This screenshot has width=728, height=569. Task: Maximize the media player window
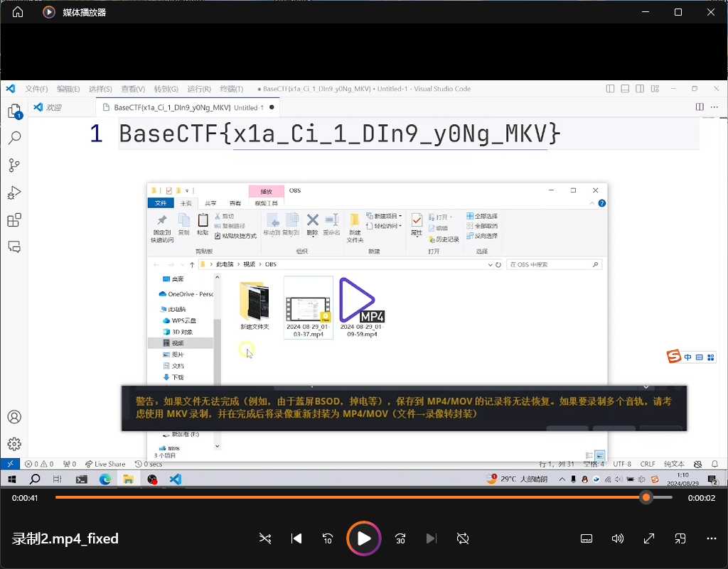point(678,12)
